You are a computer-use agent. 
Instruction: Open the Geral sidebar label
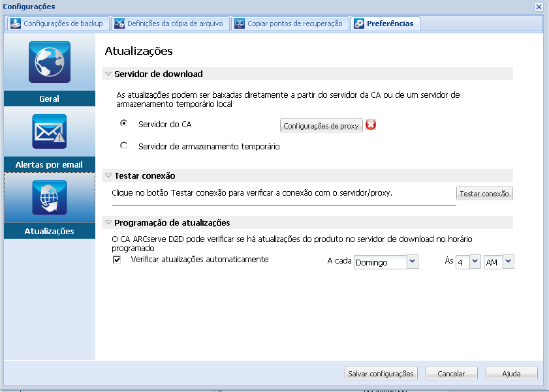50,98
